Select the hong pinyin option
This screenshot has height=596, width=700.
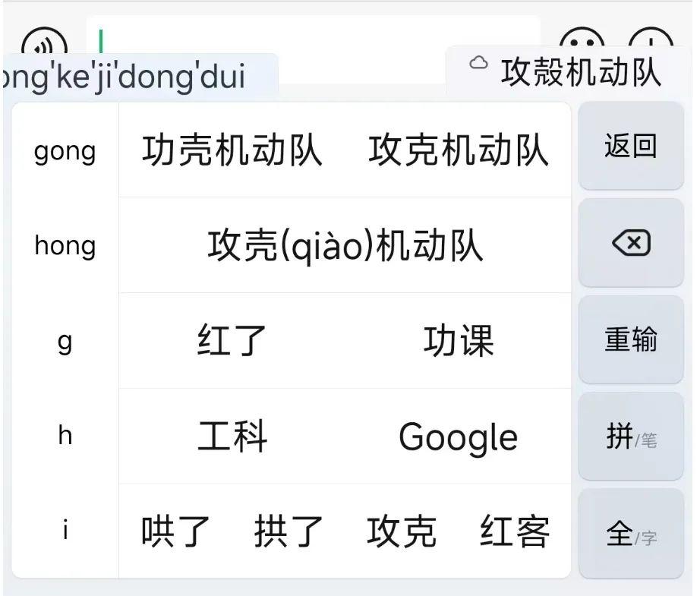[x=65, y=246]
